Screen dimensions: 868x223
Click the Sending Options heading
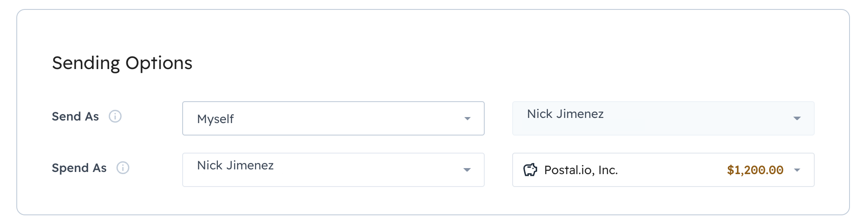point(122,63)
